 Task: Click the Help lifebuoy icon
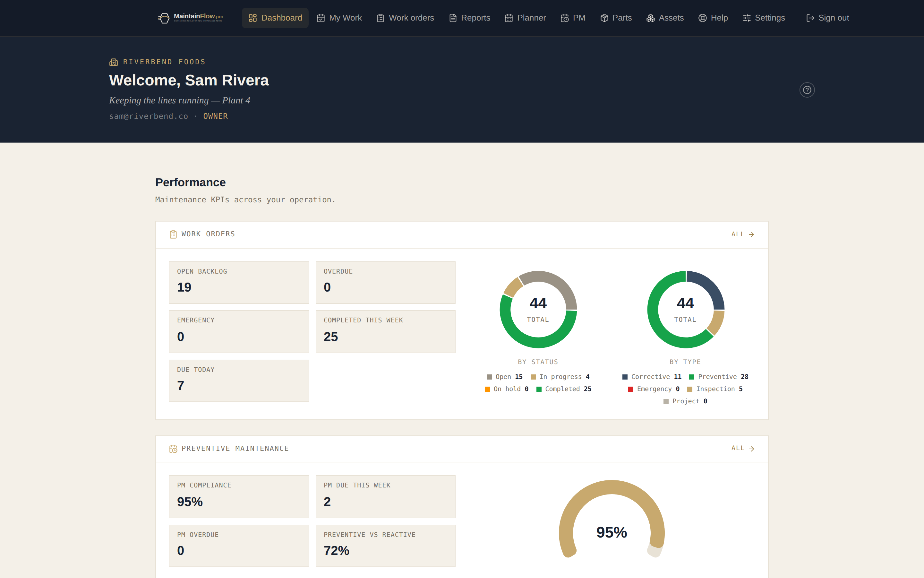[x=703, y=18]
